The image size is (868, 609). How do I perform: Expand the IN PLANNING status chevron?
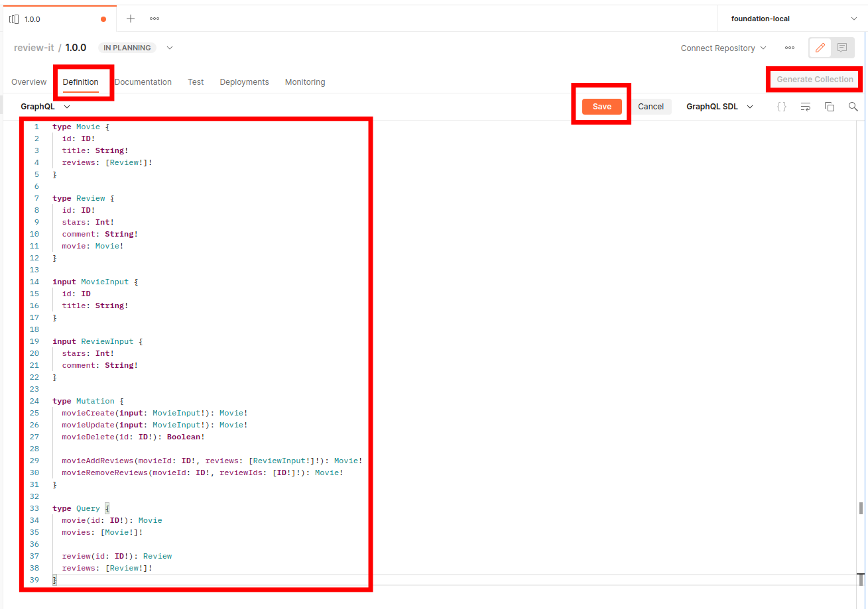pyautogui.click(x=170, y=47)
